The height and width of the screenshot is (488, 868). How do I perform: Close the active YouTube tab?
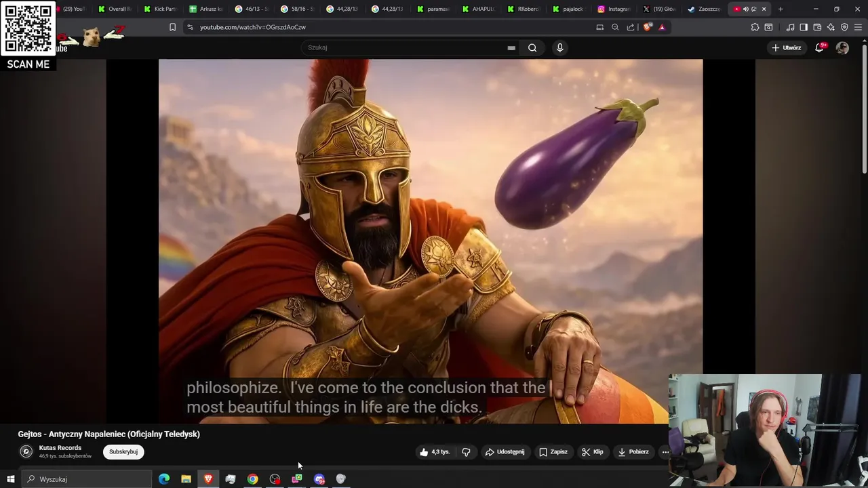click(x=764, y=9)
